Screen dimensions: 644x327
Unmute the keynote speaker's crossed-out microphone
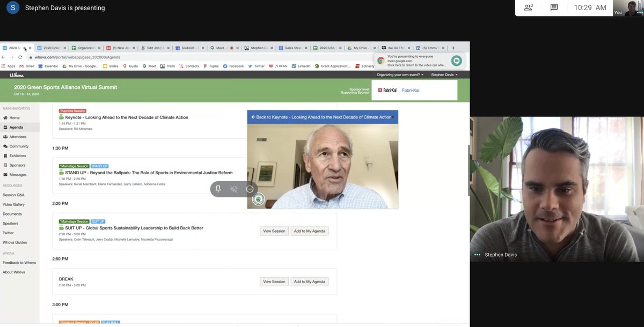[235, 189]
